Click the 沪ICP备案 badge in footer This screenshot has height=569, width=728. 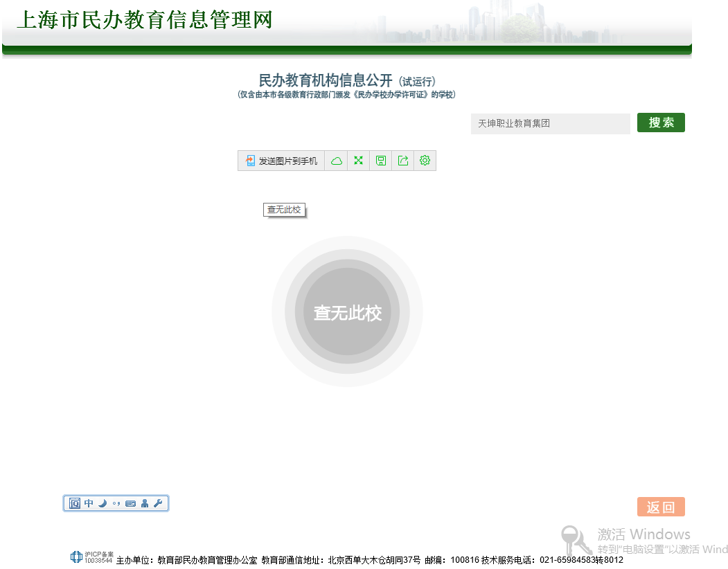point(91,557)
